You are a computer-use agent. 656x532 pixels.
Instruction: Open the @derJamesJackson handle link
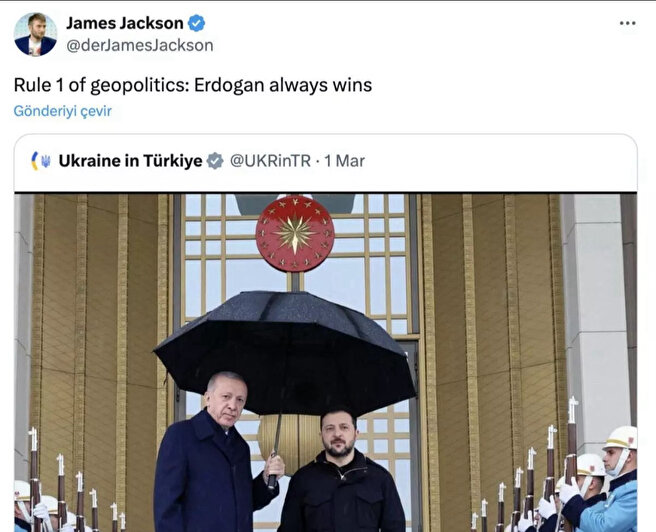[140, 45]
